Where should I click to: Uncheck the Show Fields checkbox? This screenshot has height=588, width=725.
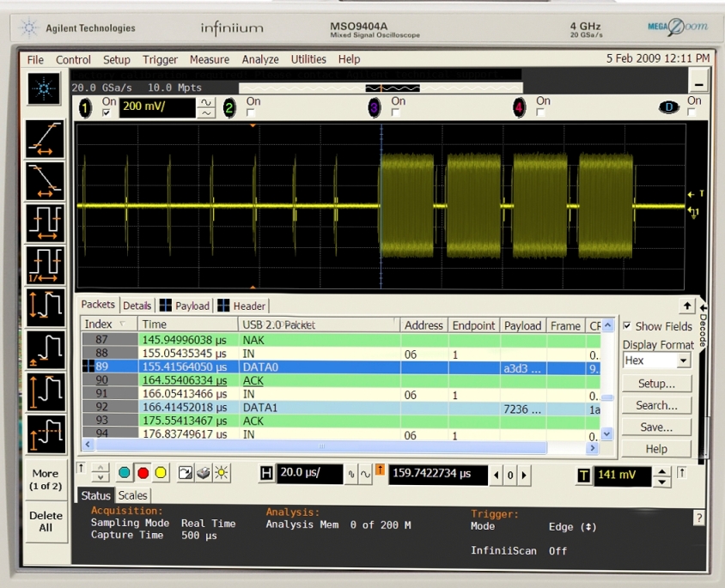pos(627,326)
